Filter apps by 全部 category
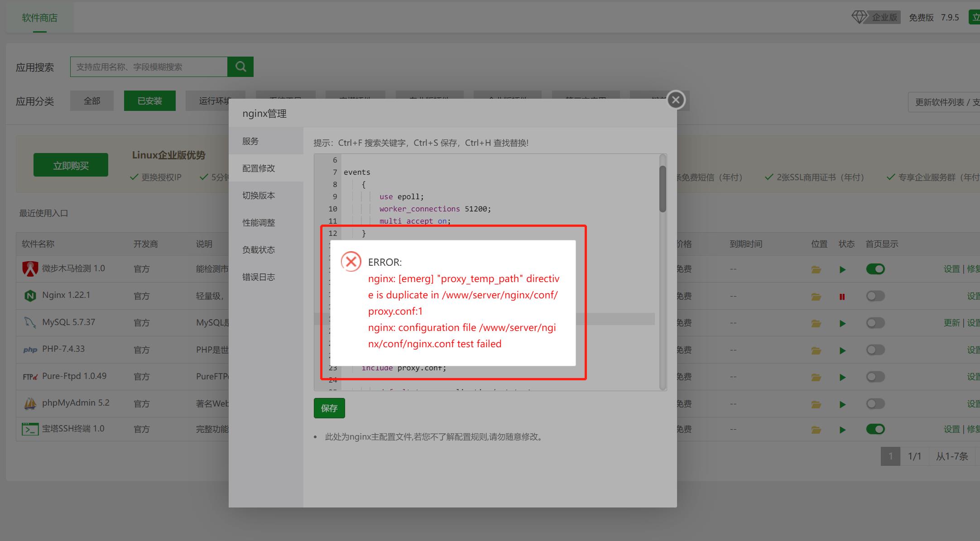The image size is (980, 541). (x=92, y=101)
